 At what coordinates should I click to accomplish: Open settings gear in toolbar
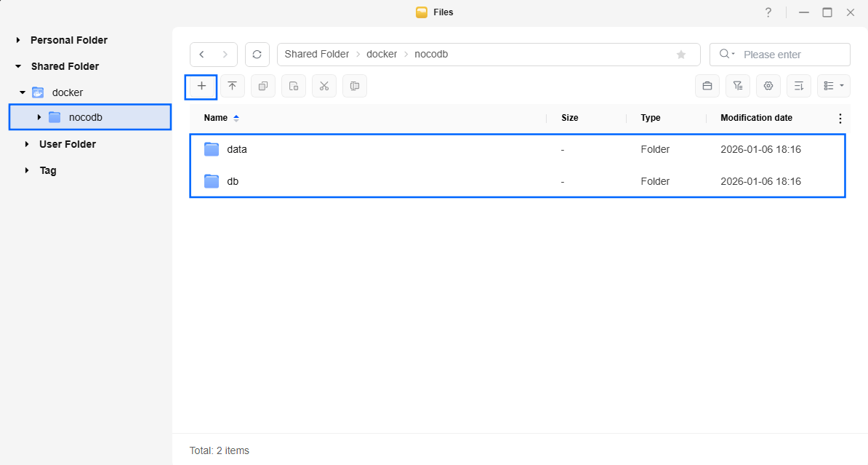click(768, 86)
